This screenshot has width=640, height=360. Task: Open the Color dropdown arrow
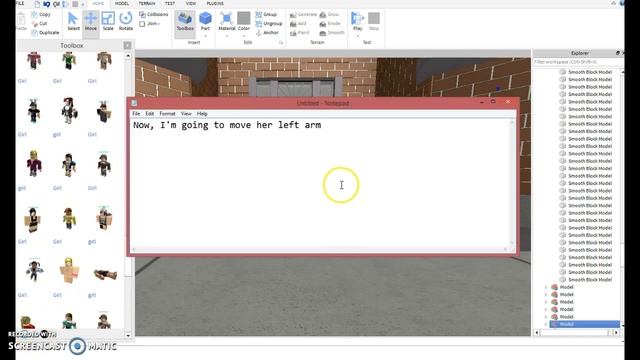pyautogui.click(x=244, y=36)
